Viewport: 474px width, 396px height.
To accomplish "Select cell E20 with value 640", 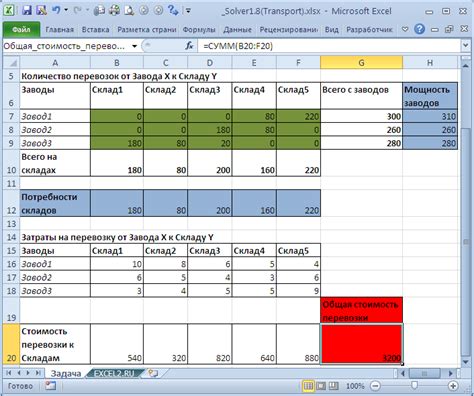I will coord(254,344).
